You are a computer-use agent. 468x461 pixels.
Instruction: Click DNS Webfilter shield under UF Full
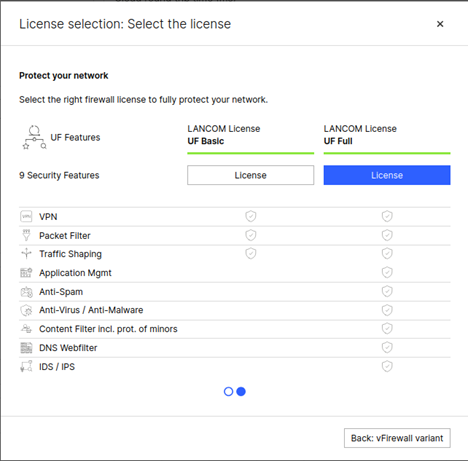(x=387, y=348)
